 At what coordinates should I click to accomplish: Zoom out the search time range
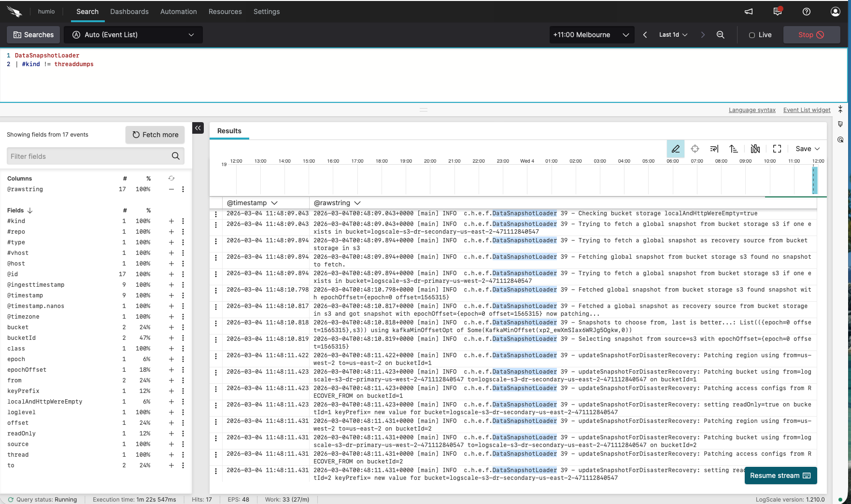721,35
